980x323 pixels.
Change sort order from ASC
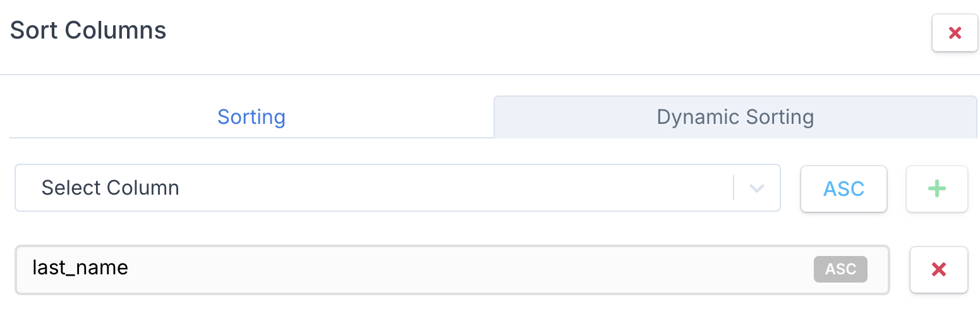pos(844,188)
